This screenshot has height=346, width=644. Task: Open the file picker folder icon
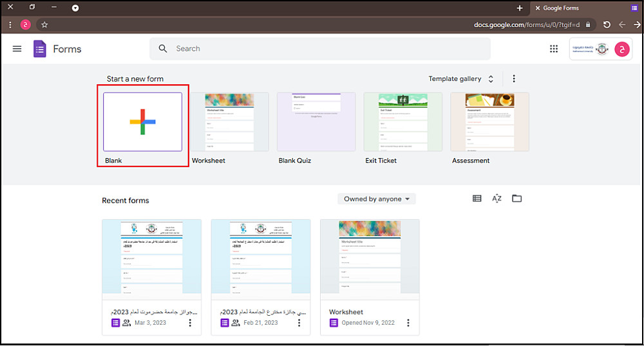[516, 199]
